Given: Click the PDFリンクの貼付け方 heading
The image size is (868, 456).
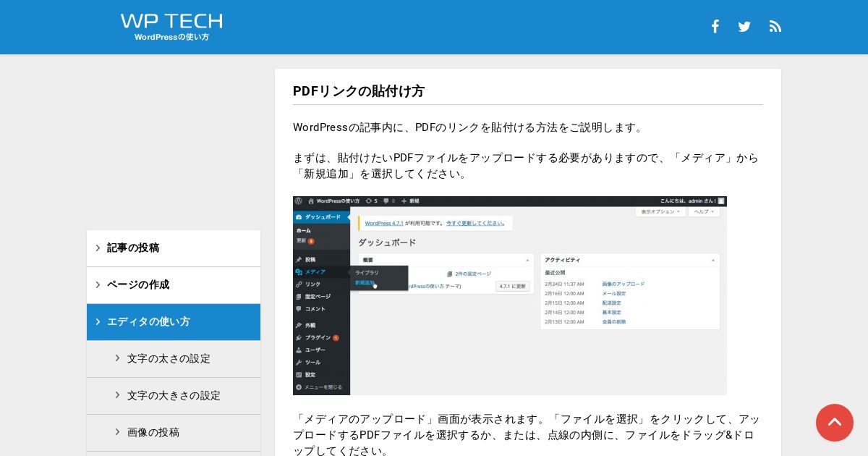Looking at the screenshot, I should click(359, 91).
